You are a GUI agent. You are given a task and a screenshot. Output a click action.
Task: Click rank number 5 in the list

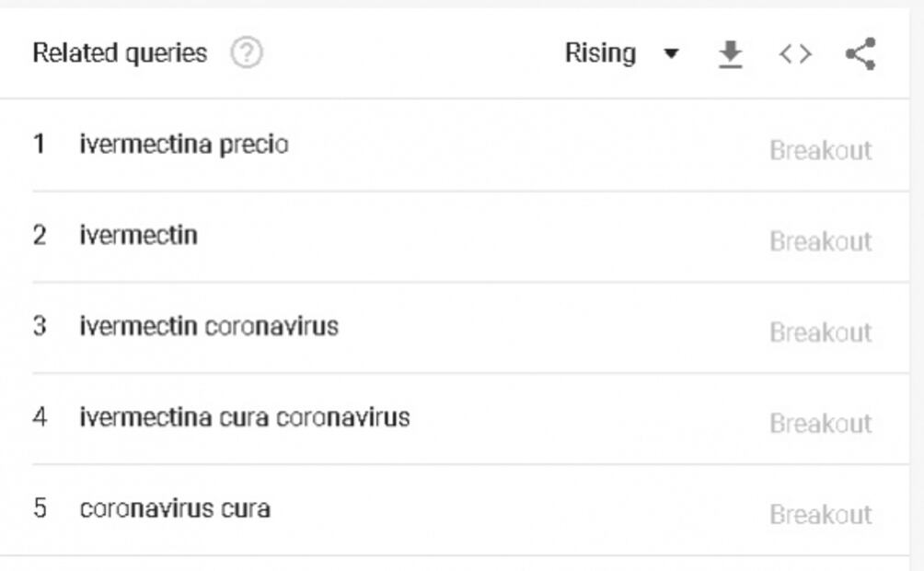coord(40,508)
